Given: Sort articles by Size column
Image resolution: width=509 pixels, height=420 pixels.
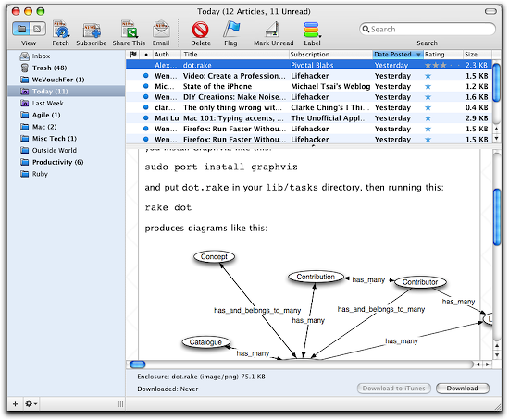Looking at the screenshot, I should coord(477,55).
